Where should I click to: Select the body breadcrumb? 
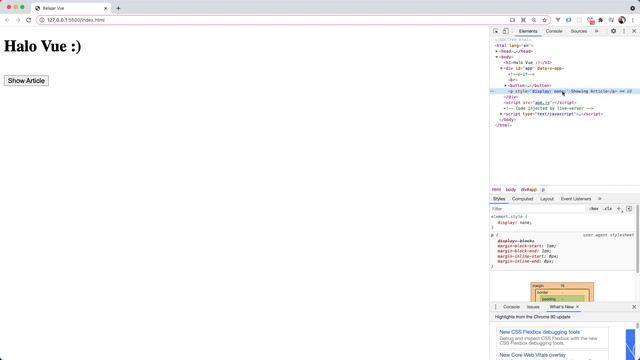(x=511, y=190)
